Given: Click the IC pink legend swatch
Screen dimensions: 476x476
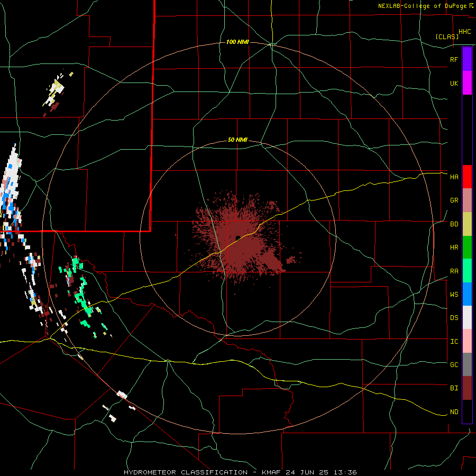Looking at the screenshot, I should point(467,341).
